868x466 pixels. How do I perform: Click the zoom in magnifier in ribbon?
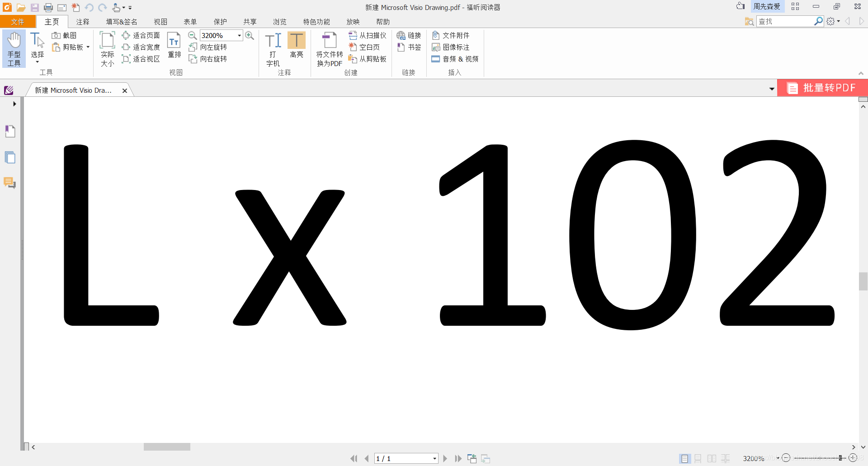(250, 35)
